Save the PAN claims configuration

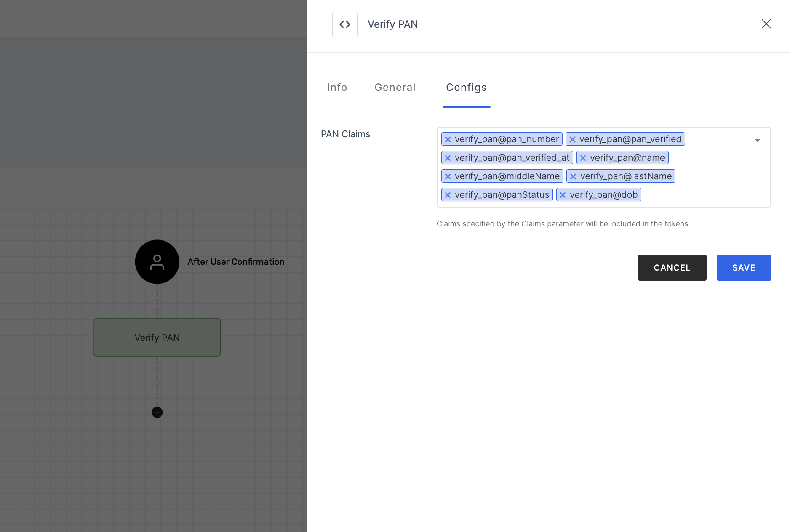click(x=744, y=268)
